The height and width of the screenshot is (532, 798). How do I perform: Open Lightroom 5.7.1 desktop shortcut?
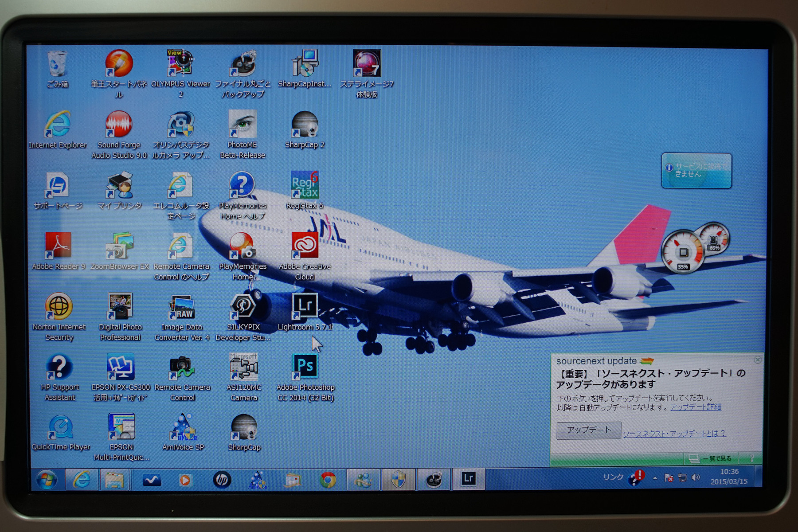(305, 312)
